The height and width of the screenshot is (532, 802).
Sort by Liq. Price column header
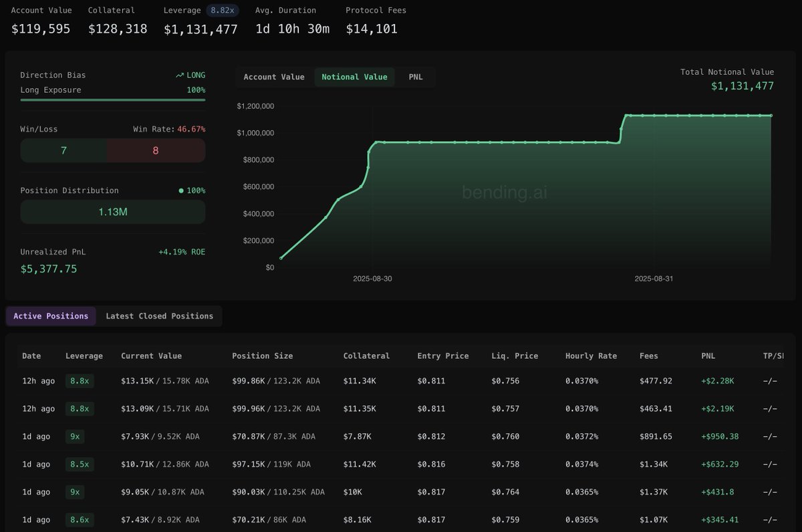point(515,356)
